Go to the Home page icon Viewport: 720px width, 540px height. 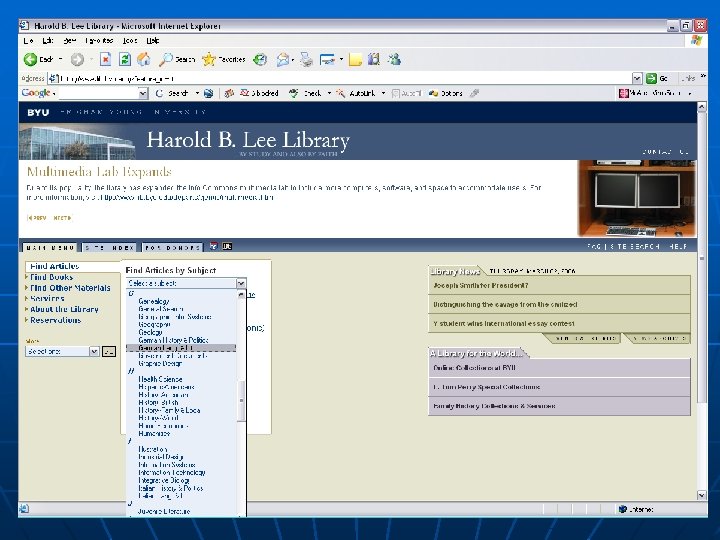tap(144, 59)
